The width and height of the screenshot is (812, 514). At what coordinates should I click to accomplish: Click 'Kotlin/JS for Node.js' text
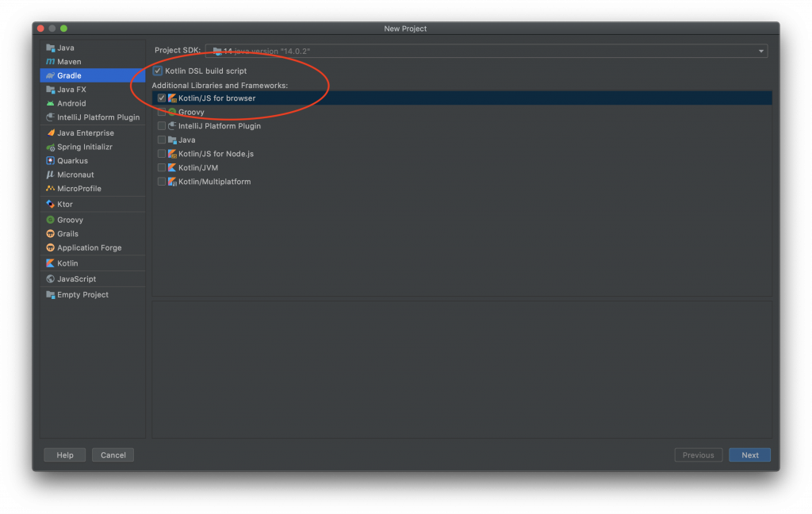(x=216, y=154)
